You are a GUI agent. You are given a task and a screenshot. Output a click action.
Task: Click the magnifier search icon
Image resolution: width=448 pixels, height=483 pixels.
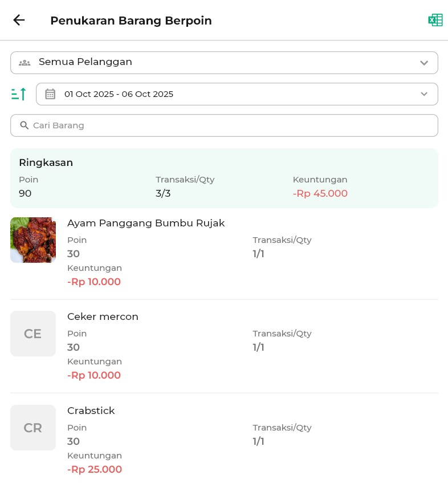(x=25, y=125)
